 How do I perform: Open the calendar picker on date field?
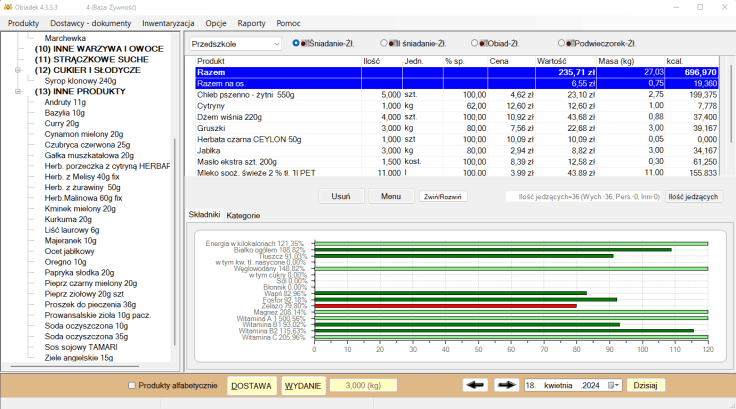[x=612, y=385]
